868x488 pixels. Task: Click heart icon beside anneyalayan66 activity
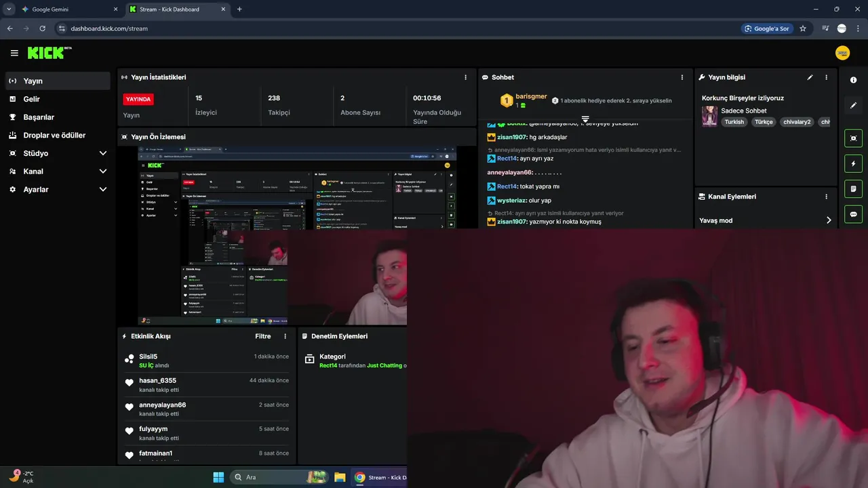[129, 407]
